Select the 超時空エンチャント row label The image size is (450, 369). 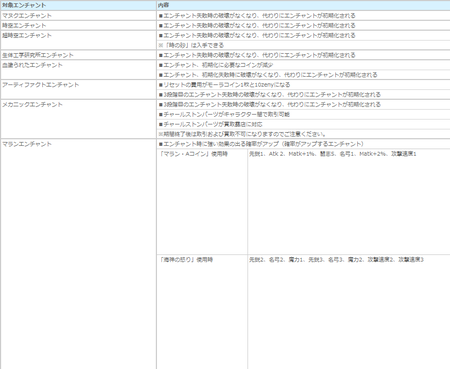(x=27, y=35)
